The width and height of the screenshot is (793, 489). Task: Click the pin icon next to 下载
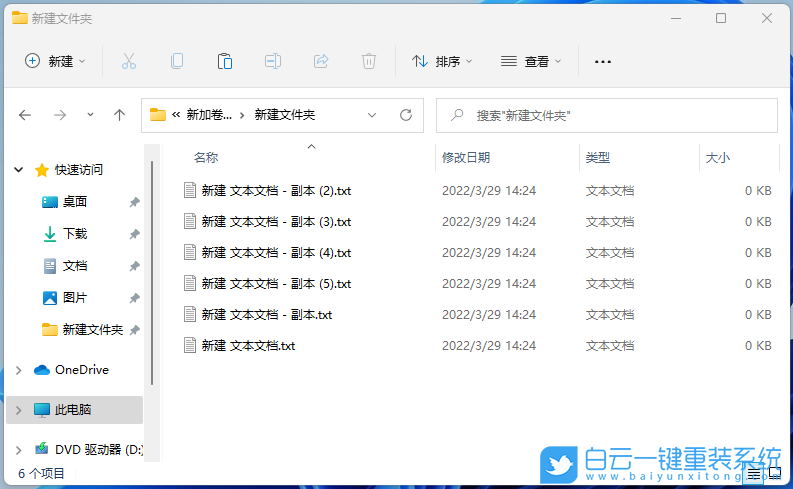[x=134, y=234]
